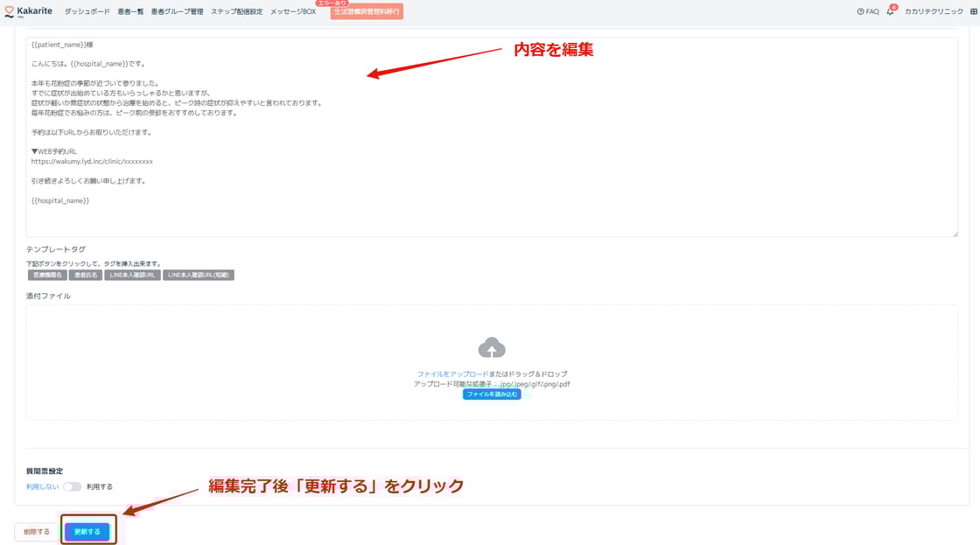Insert the 医療機関名 template tag
This screenshot has width=980, height=545.
coord(47,275)
